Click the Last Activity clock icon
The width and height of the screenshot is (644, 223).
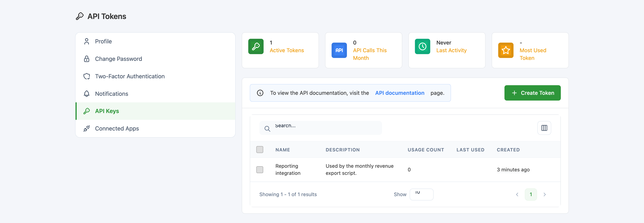[x=422, y=46]
